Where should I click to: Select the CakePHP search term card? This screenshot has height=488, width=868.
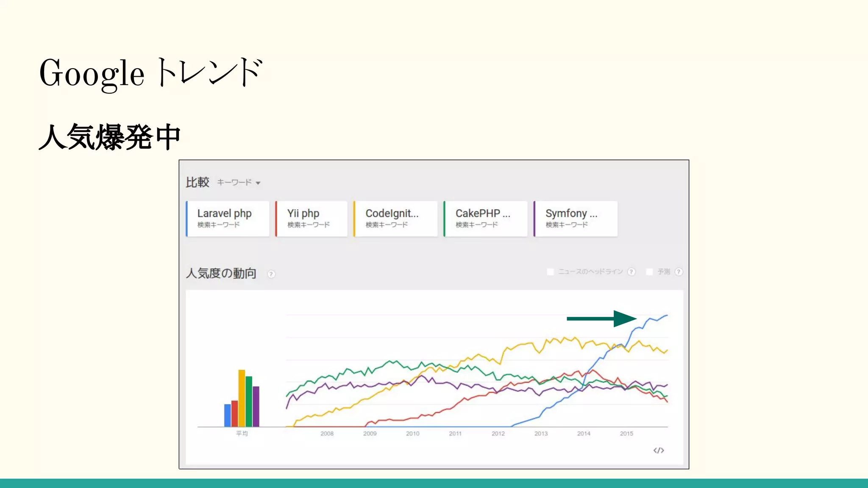(x=485, y=219)
